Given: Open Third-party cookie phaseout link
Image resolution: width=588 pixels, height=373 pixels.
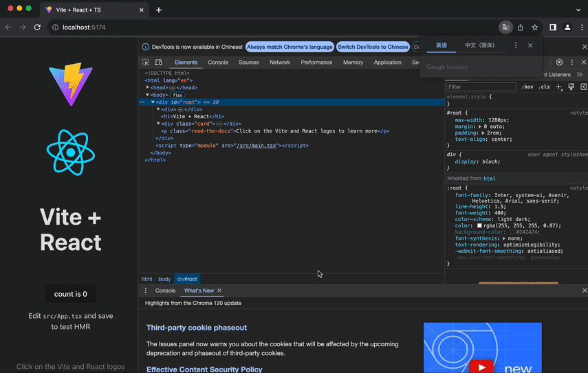Looking at the screenshot, I should coord(197,328).
